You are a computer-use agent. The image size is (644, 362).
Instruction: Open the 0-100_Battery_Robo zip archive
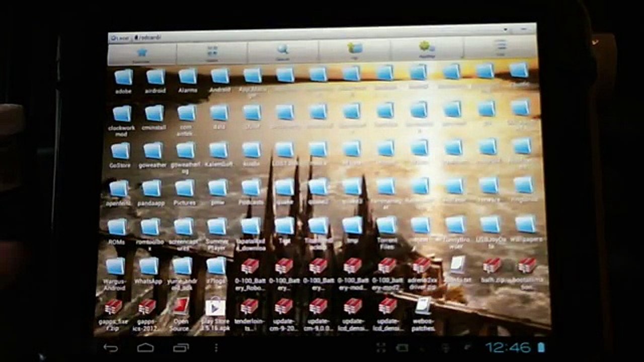[250, 275]
